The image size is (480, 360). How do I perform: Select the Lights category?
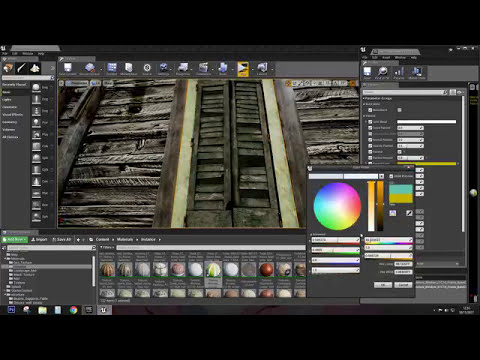click(x=7, y=99)
